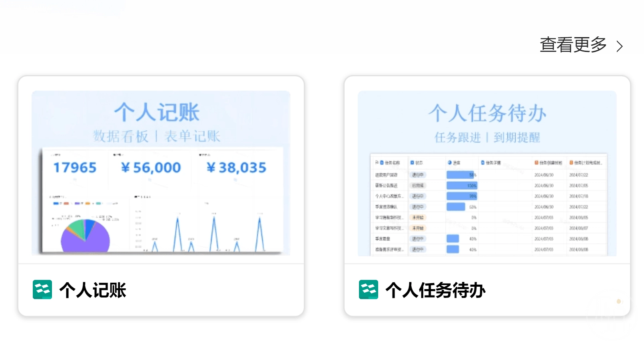This screenshot has height=347, width=644.
Task: Click the 任务详情 column header icon
Action: (483, 163)
